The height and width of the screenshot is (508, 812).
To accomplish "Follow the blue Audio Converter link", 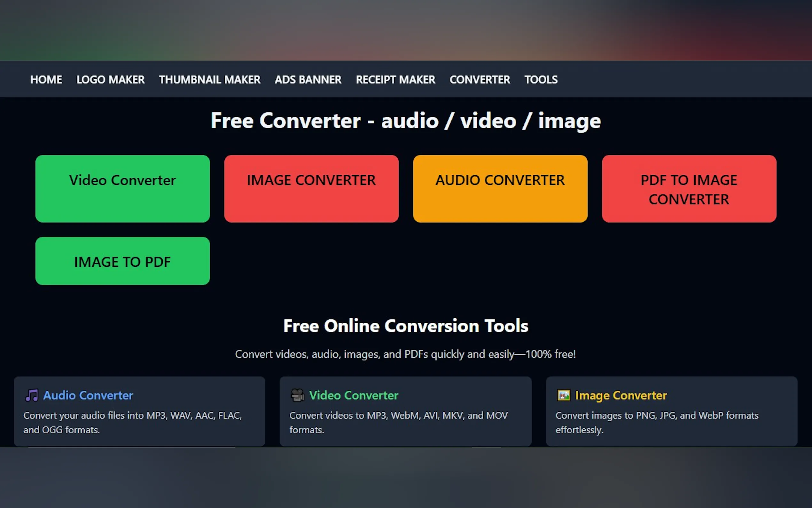I will 88,395.
